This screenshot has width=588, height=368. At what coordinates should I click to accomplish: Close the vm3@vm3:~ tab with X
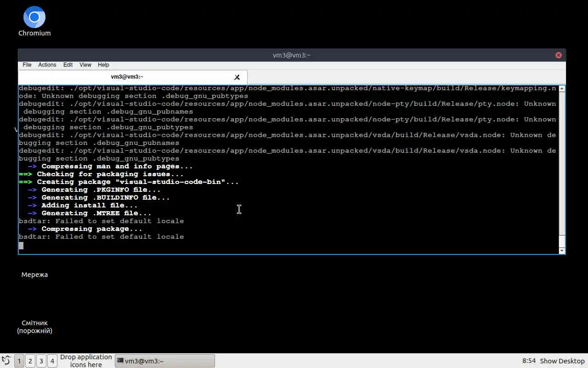237,77
